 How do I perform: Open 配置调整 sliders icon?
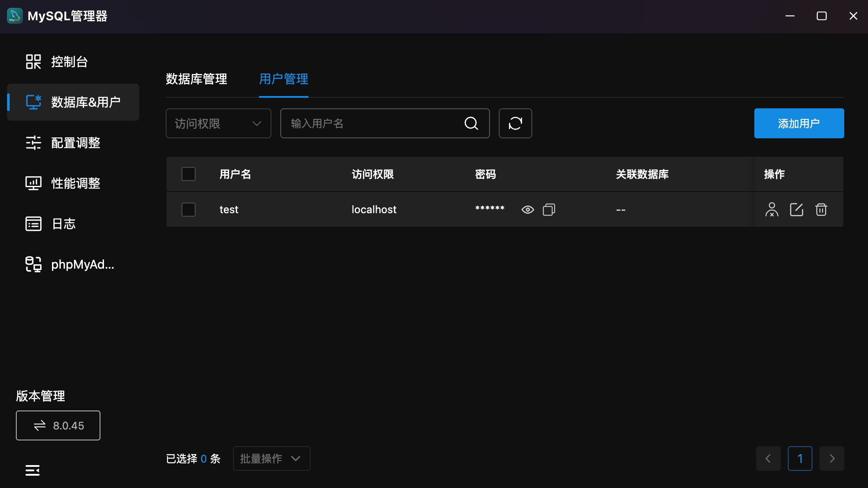[33, 143]
